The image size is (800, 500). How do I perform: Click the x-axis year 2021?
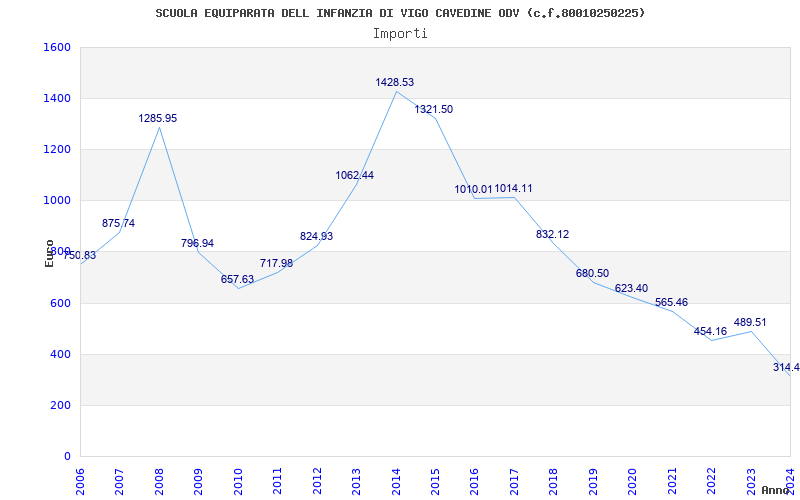pyautogui.click(x=672, y=482)
